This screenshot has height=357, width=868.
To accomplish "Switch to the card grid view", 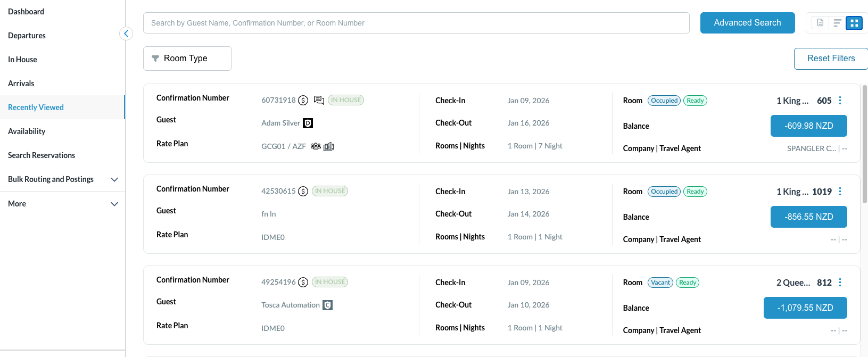I will click(x=854, y=23).
